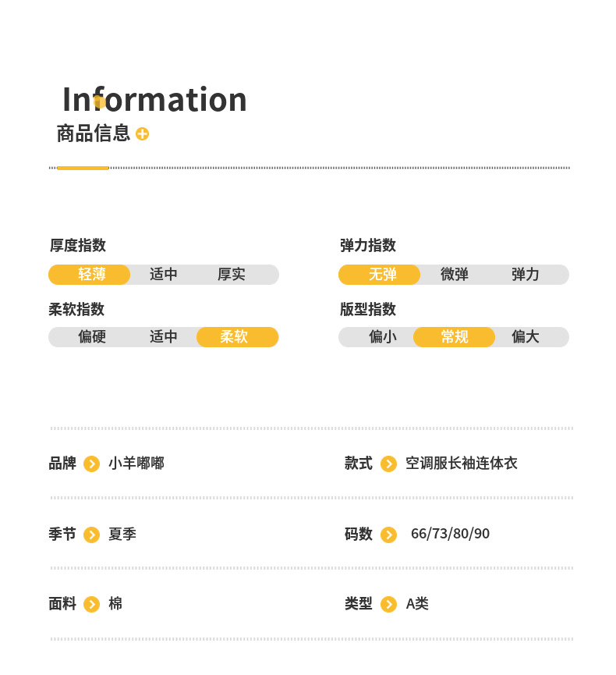The width and height of the screenshot is (616, 675).
Task: Select 弹力 under 弹力指数
Action: coord(526,275)
